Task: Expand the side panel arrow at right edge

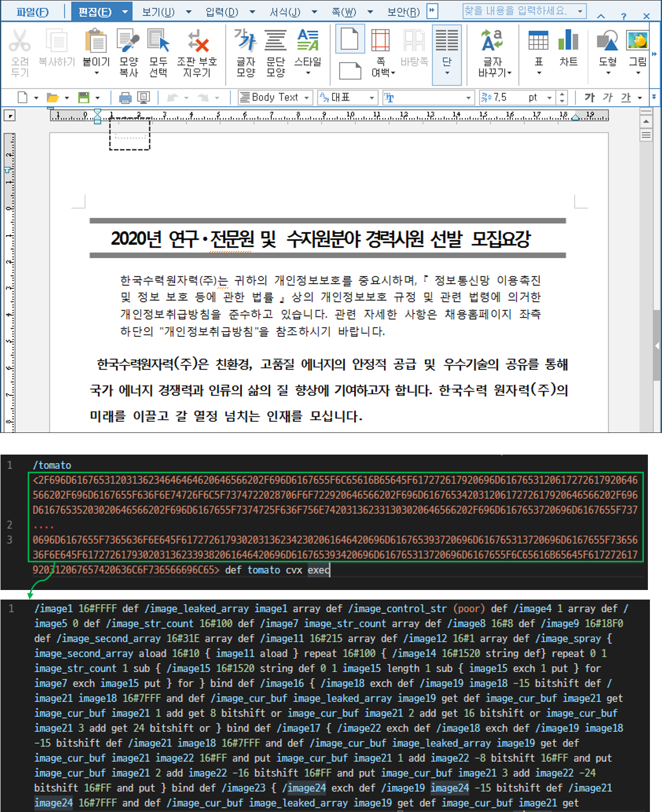Action: tap(657, 346)
